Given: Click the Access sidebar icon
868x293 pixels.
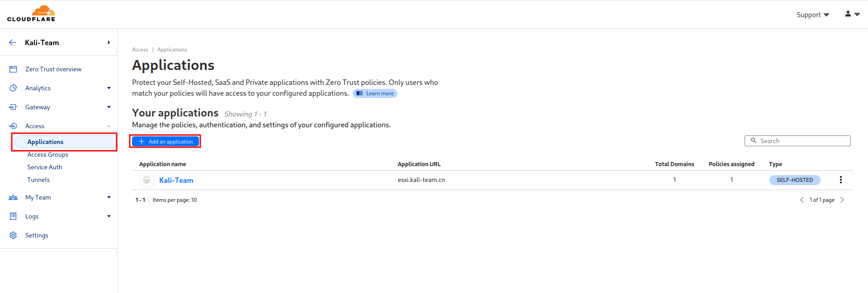Looking at the screenshot, I should click(13, 126).
